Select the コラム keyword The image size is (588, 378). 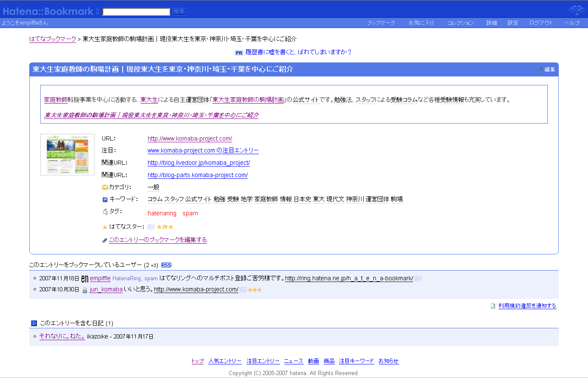[155, 199]
